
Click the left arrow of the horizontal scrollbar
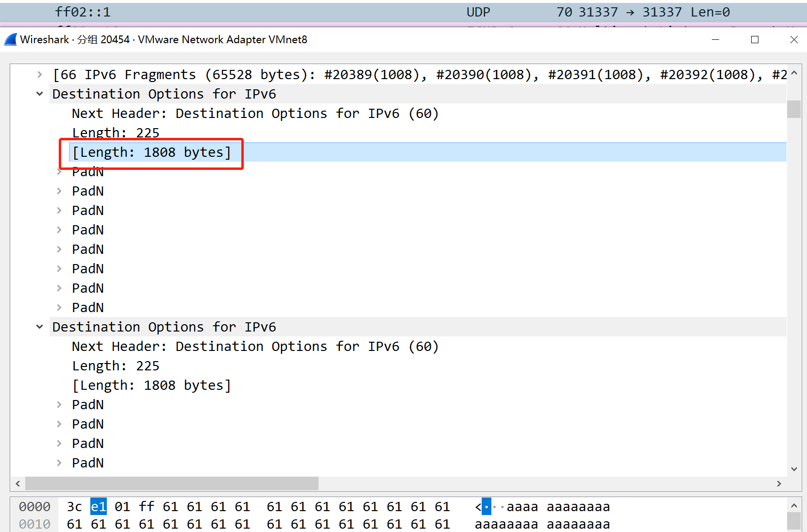[18, 483]
